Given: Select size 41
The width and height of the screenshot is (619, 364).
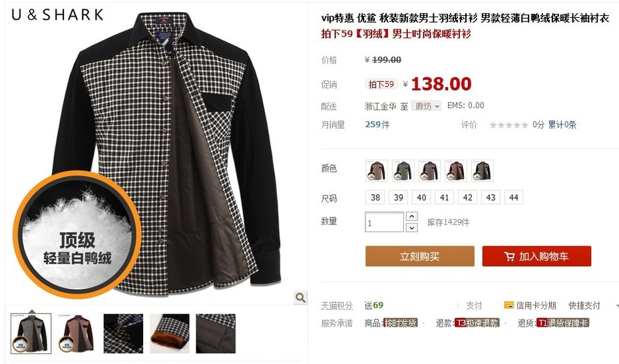Looking at the screenshot, I should [445, 198].
